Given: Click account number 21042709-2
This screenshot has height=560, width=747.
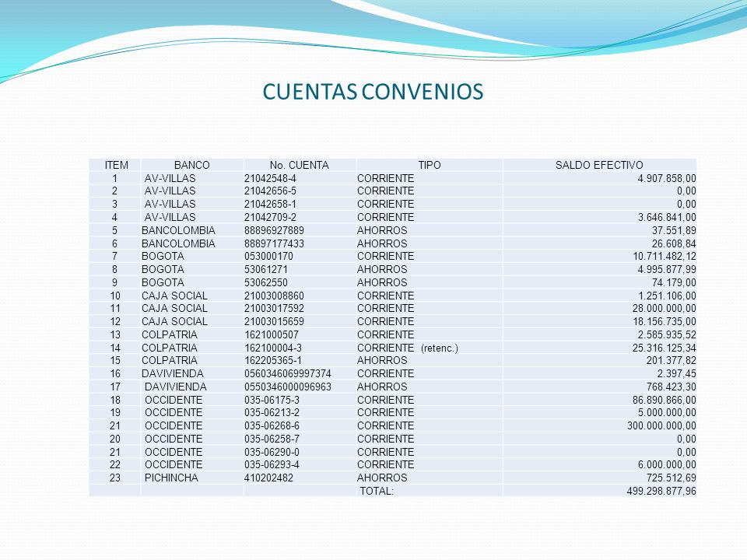Looking at the screenshot, I should [x=270, y=217].
